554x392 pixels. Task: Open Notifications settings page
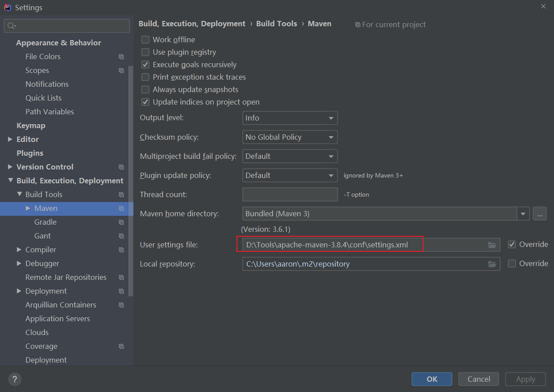point(47,84)
